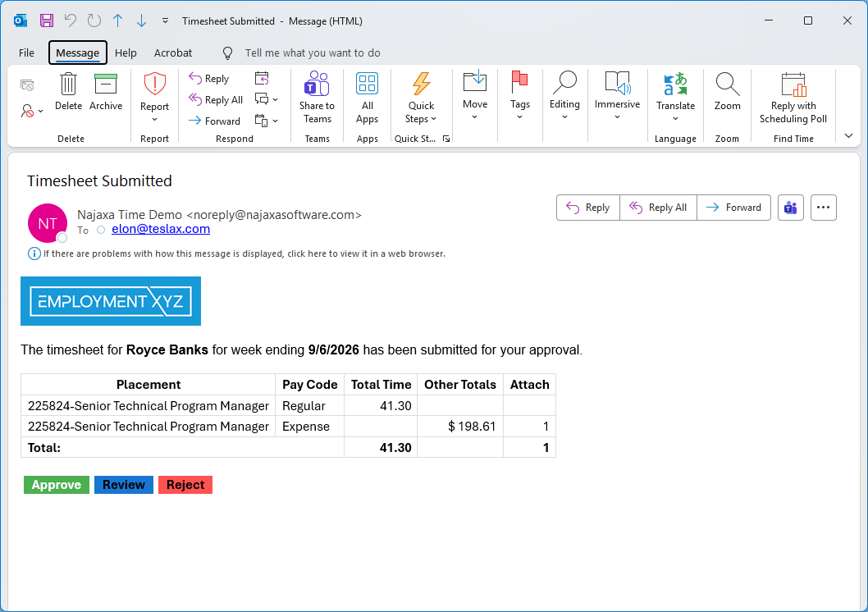
Task: Open the Junk block sender dropdown
Action: coord(32,112)
